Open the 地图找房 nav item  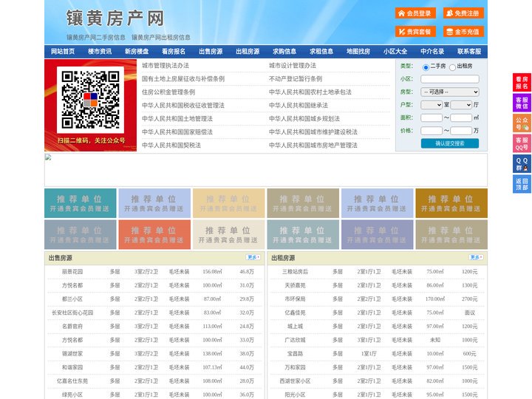(x=358, y=52)
